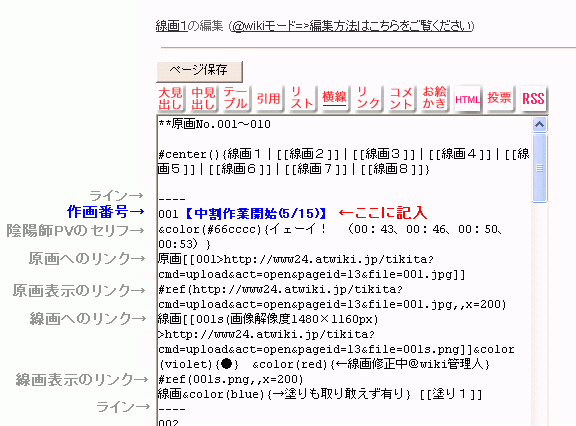Image resolution: width=576 pixels, height=426 pixels.
Task: Place cursor on the **原画No.001～010 line
Action: tap(215, 124)
